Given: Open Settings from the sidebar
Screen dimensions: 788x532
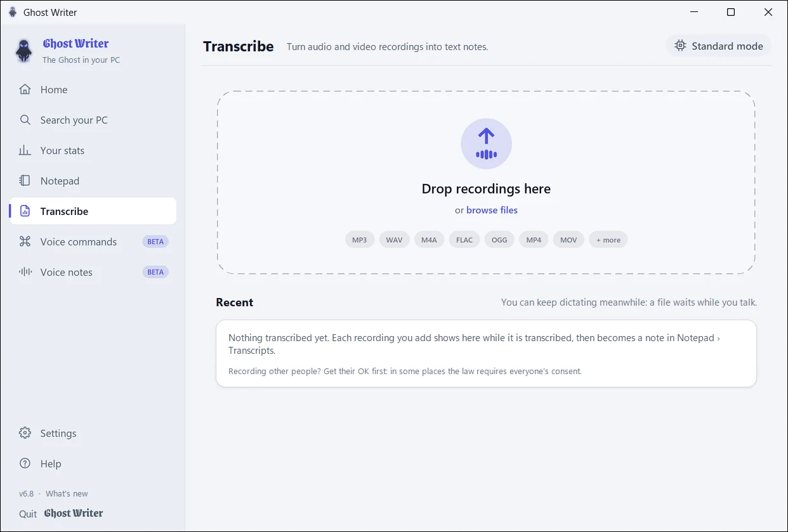Looking at the screenshot, I should coord(93,433).
